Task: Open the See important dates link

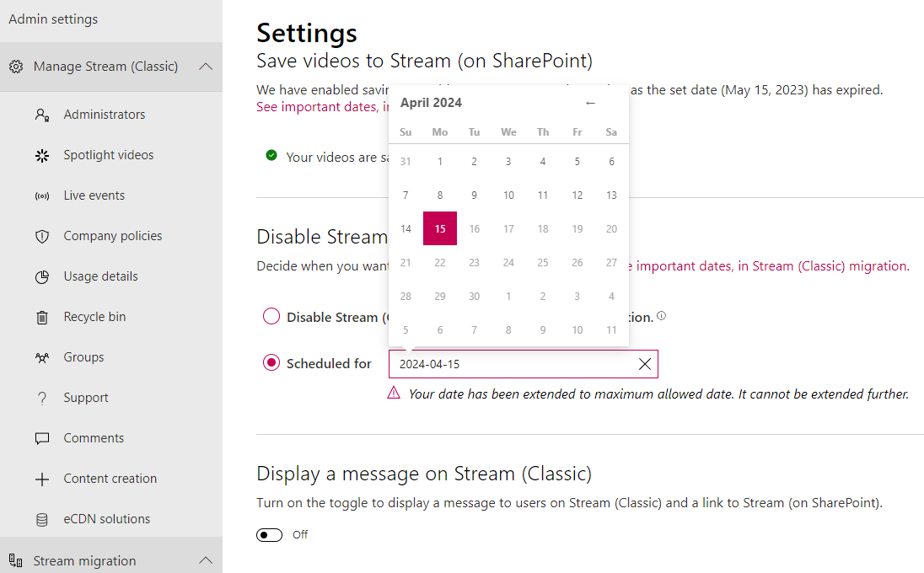Action: point(317,107)
